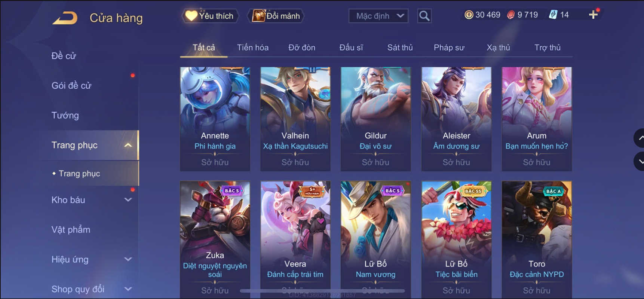Tap the gold coin balance icon
The image size is (644, 299).
tap(469, 15)
